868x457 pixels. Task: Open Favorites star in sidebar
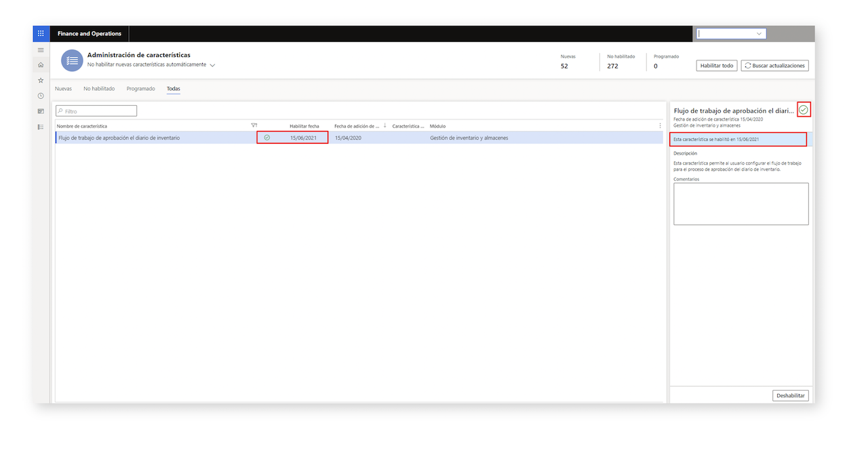pyautogui.click(x=41, y=80)
